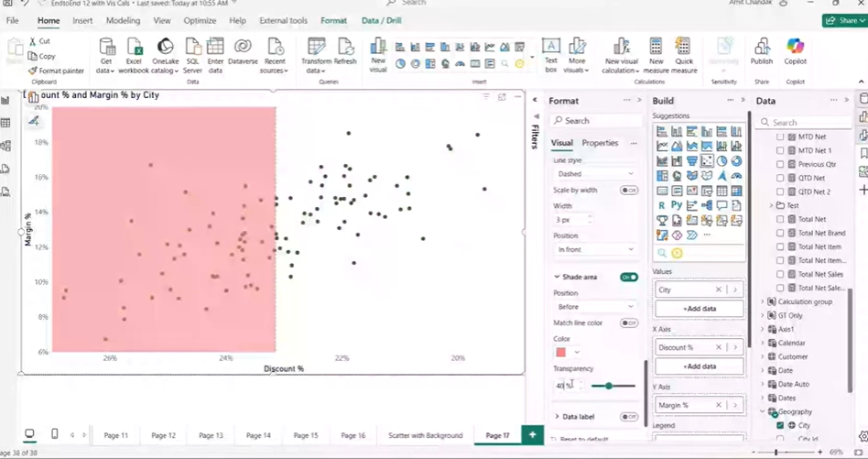868x459 pixels.
Task: Check the MTD Net field
Action: [780, 137]
